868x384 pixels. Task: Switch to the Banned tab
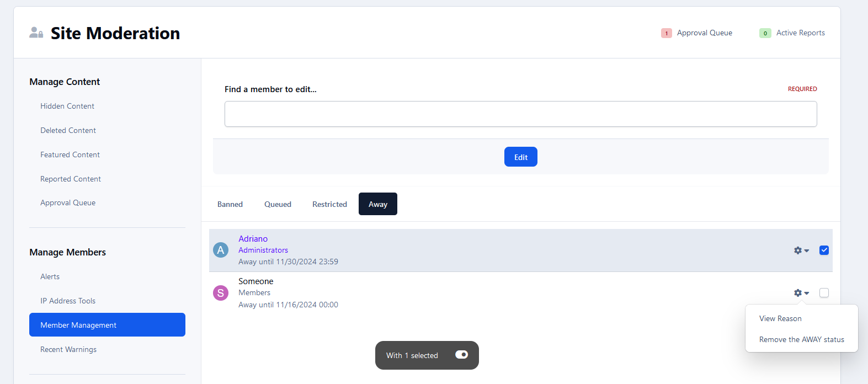pyautogui.click(x=230, y=204)
